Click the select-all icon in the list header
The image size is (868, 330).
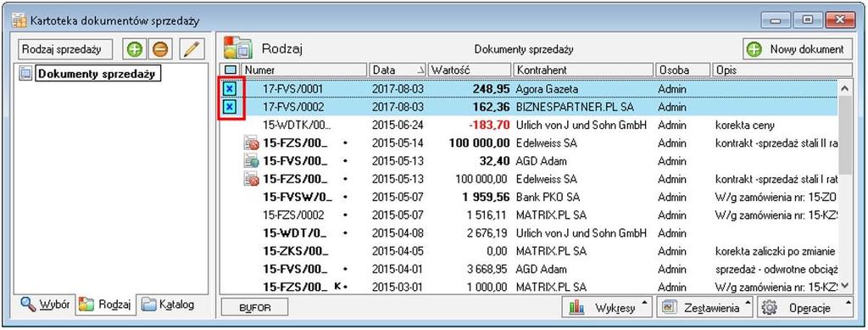[x=231, y=70]
